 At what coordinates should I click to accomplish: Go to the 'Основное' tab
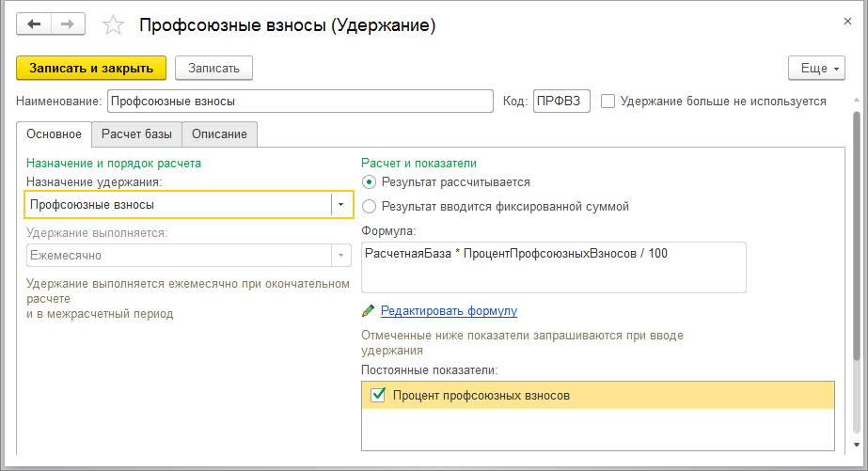54,134
